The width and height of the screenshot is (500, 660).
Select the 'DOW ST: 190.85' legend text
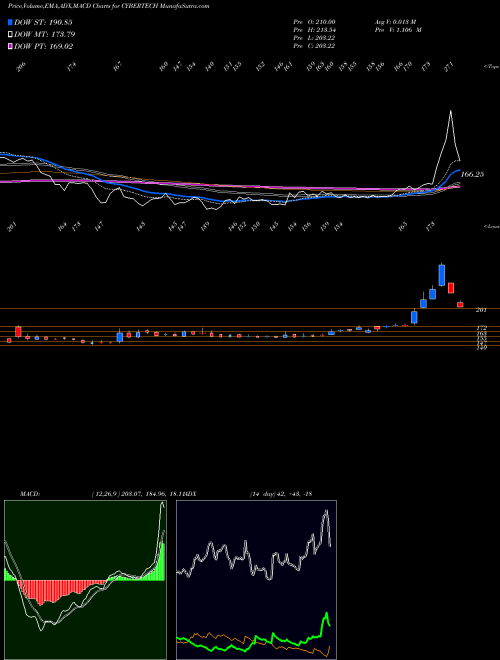(x=43, y=22)
